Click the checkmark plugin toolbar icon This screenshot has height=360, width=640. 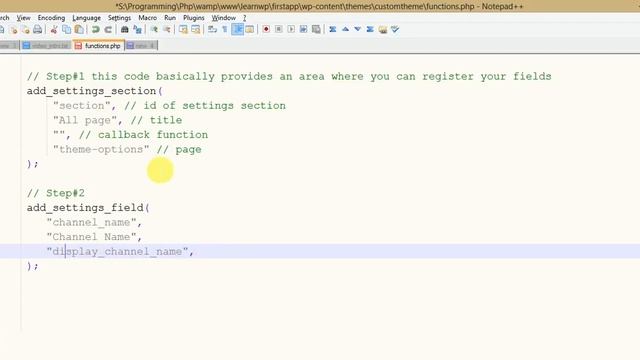pyautogui.click(x=395, y=29)
